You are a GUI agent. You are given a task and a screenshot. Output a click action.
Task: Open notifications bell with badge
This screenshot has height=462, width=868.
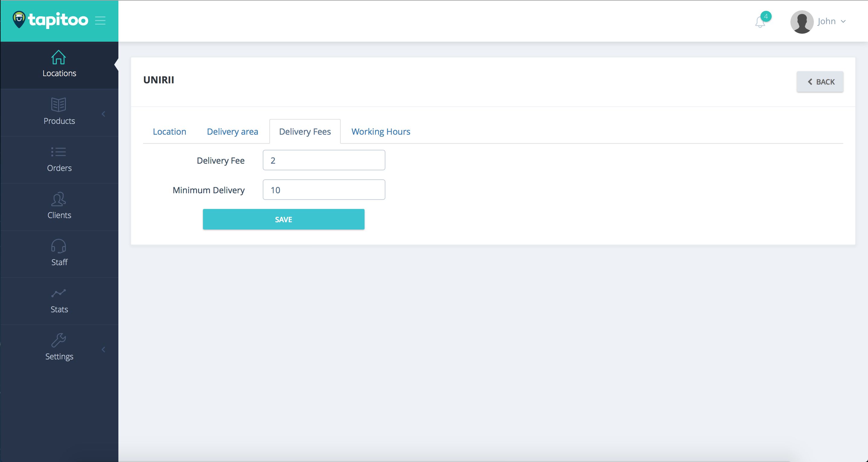[x=760, y=22]
